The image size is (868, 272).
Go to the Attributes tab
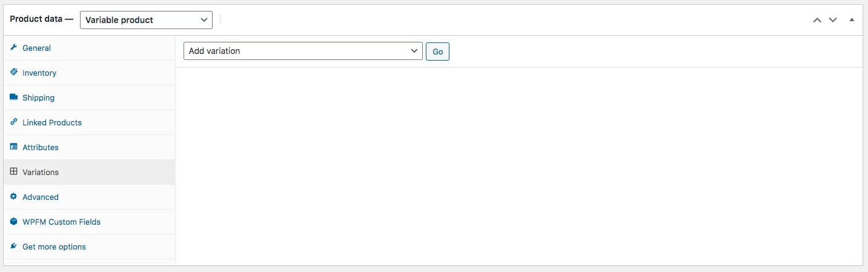pos(41,147)
